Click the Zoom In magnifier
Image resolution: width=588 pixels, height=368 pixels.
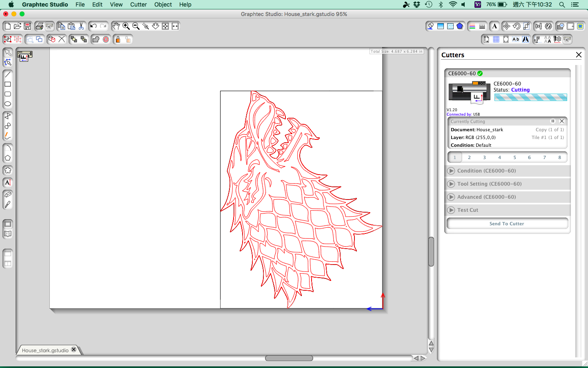pyautogui.click(x=126, y=26)
